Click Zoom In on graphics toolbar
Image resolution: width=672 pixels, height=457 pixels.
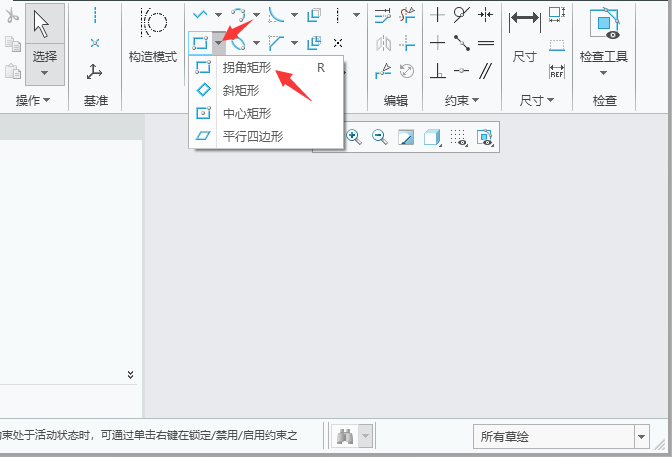tap(354, 137)
